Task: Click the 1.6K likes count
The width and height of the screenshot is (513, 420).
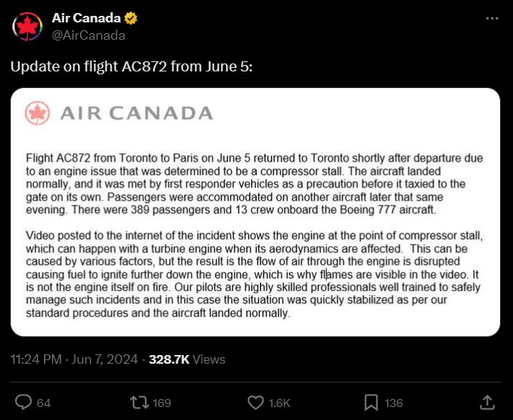Action: pos(278,403)
